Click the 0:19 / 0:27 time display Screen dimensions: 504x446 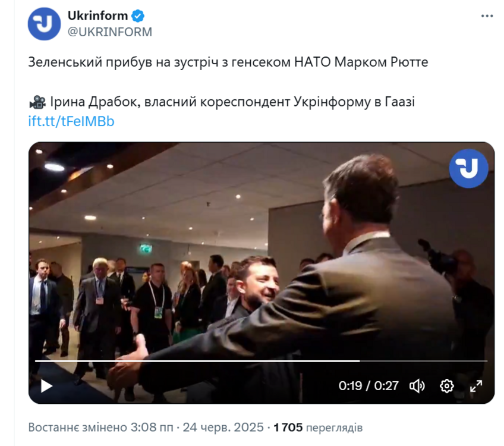(368, 386)
